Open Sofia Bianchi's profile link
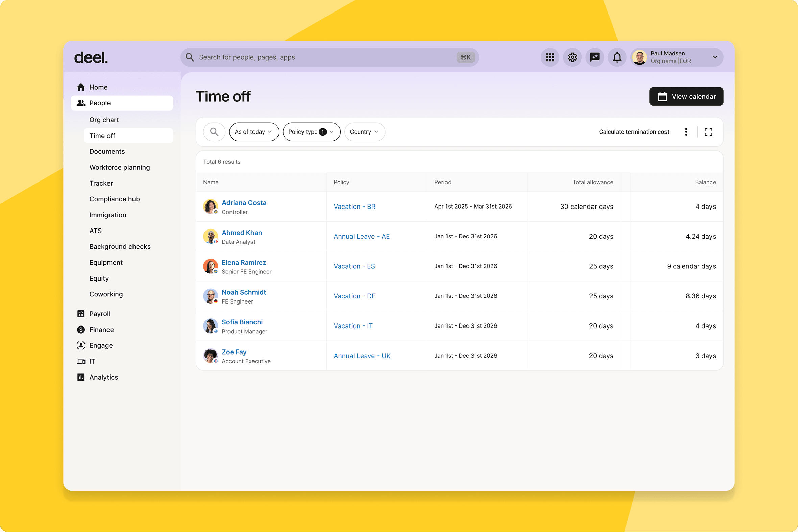This screenshot has height=532, width=798. pos(242,322)
